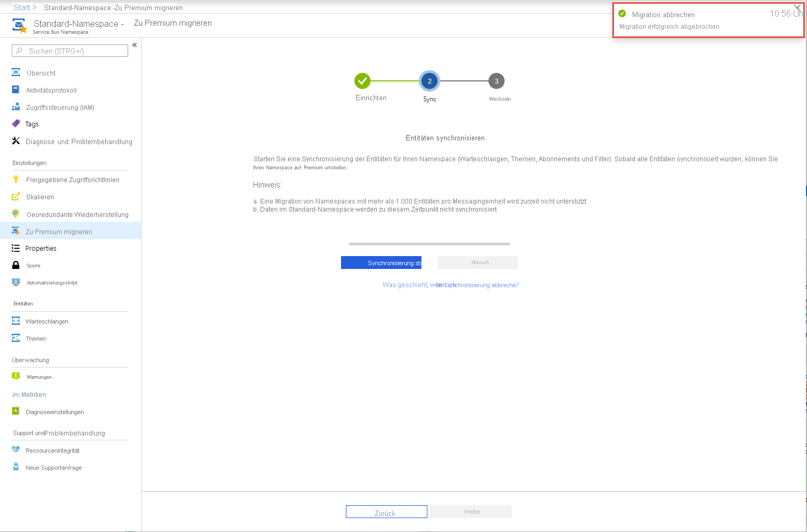807x532 pixels.
Task: Click the Zurück button
Action: coord(386,512)
